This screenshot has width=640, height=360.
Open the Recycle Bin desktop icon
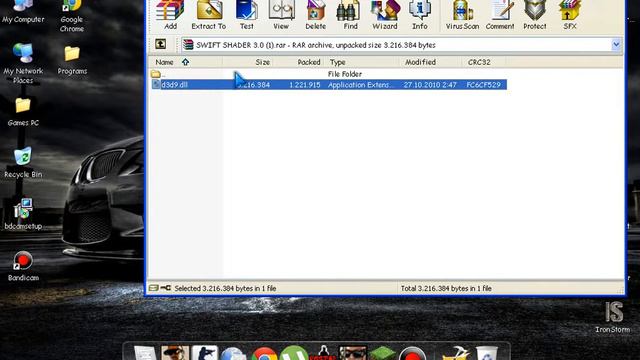click(x=23, y=162)
